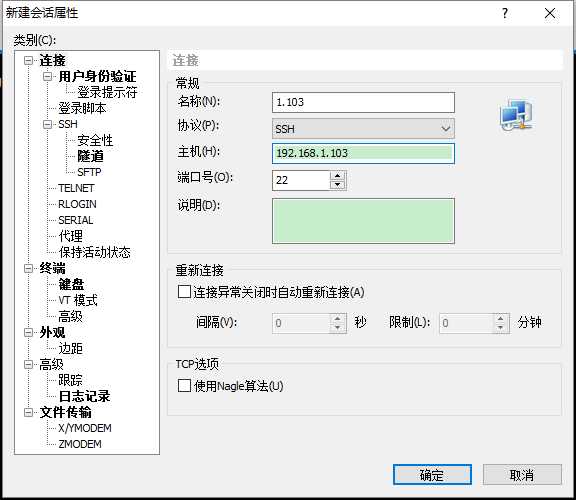Click the 名称 input field

(363, 102)
